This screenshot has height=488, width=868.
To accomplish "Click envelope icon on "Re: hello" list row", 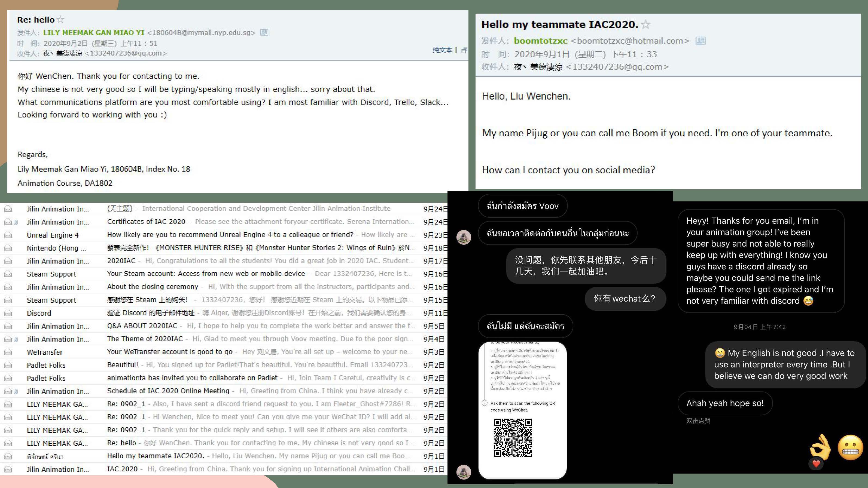I will point(8,444).
